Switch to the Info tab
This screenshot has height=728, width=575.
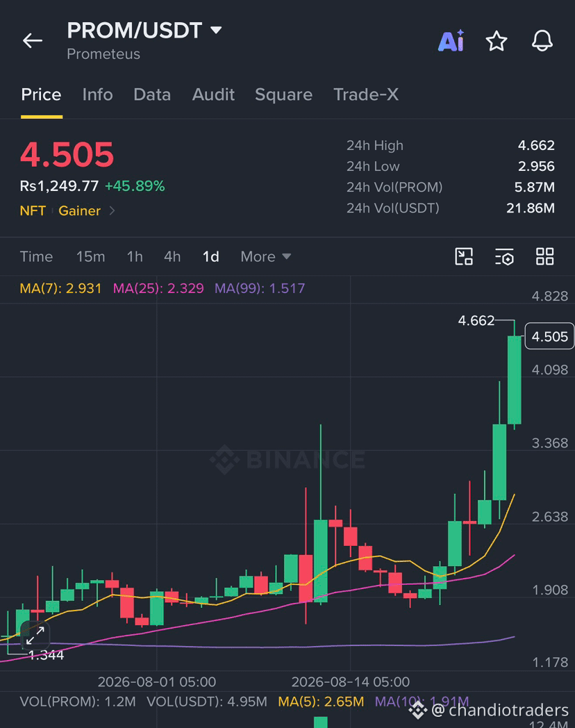click(97, 94)
